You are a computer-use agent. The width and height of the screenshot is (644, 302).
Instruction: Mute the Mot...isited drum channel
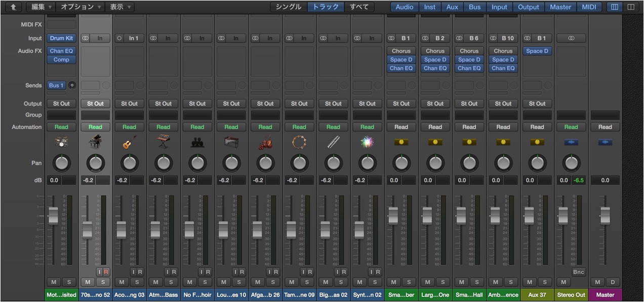coord(53,282)
